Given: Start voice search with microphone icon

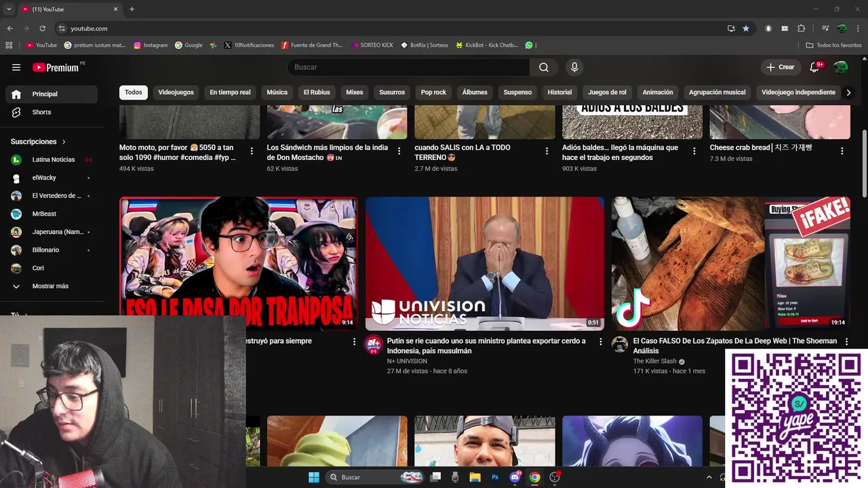Looking at the screenshot, I should pos(574,67).
